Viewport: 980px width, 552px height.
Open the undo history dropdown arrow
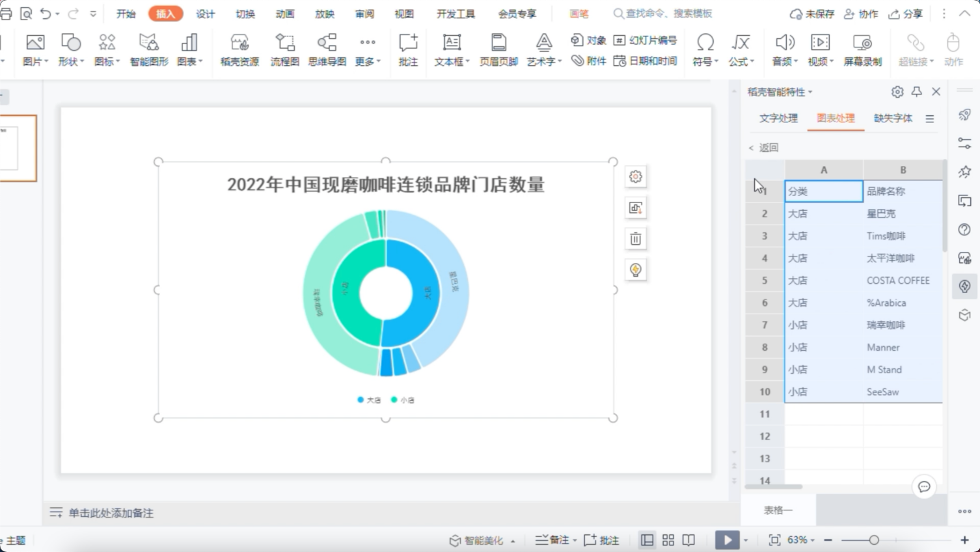coord(57,14)
